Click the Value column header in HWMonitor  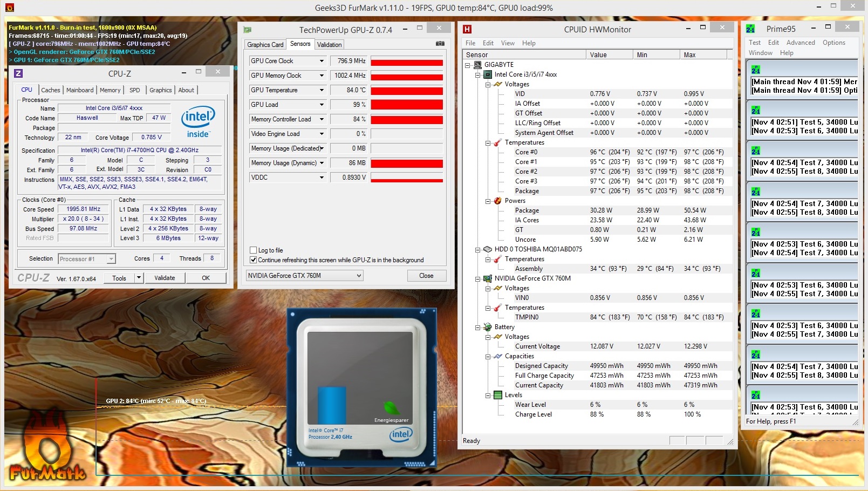(x=609, y=54)
